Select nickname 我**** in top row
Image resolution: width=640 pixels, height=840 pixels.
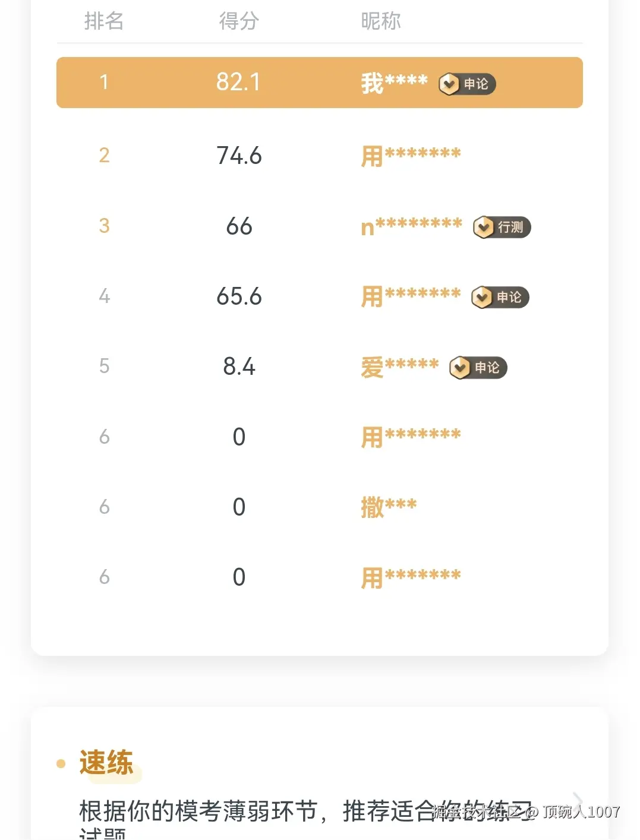(x=394, y=83)
